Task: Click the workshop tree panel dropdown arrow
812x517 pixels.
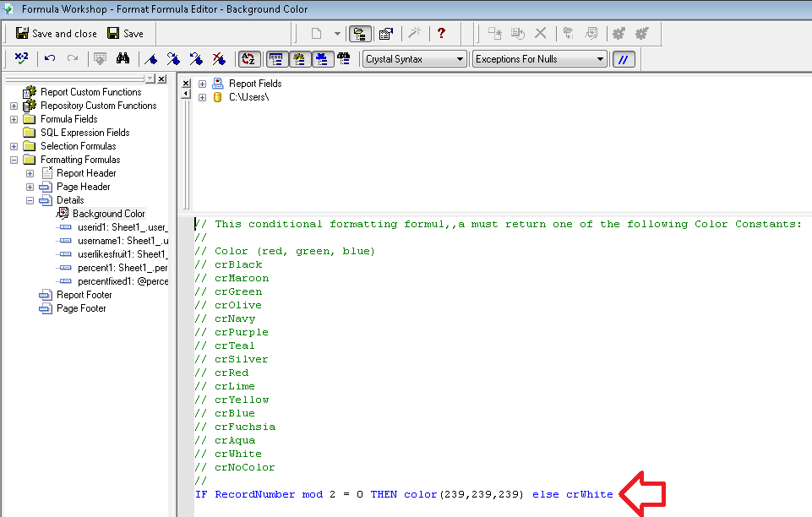Action: point(150,79)
